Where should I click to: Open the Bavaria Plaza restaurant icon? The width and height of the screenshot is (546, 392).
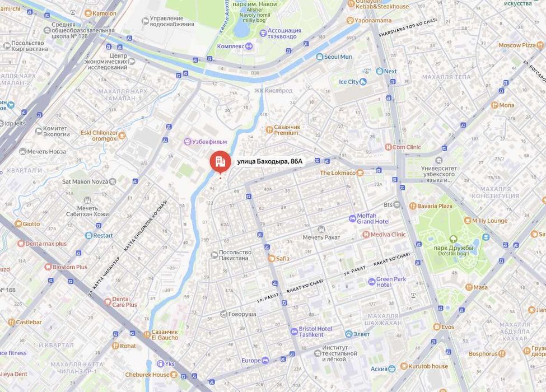coord(413,206)
